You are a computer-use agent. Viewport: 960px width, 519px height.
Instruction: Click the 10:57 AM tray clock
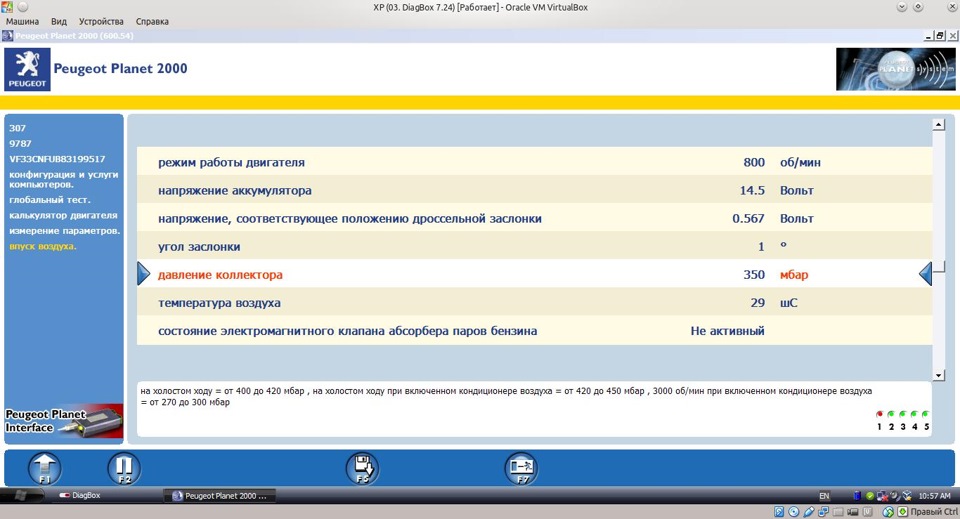(934, 496)
